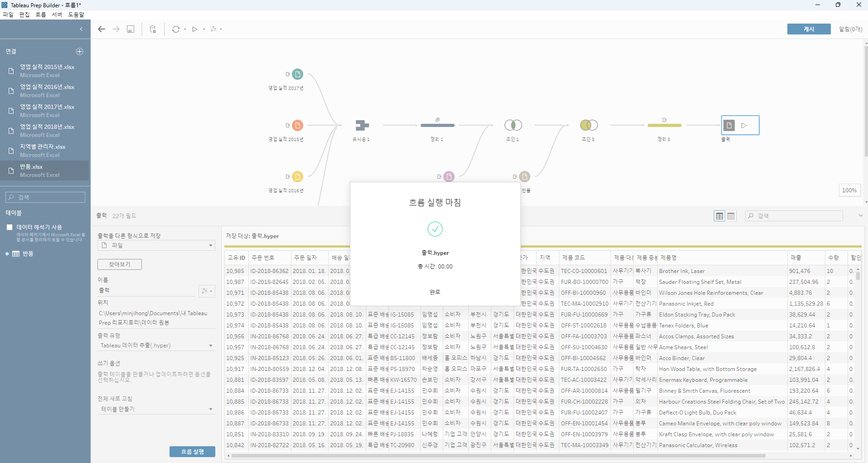
Task: Select the 영업 실적 2016년 input node
Action: [297, 176]
